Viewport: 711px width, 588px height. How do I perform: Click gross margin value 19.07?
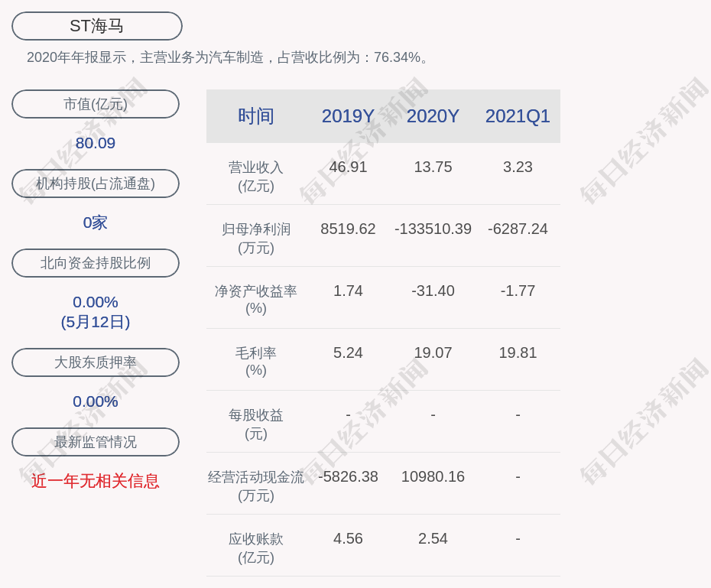pos(433,352)
